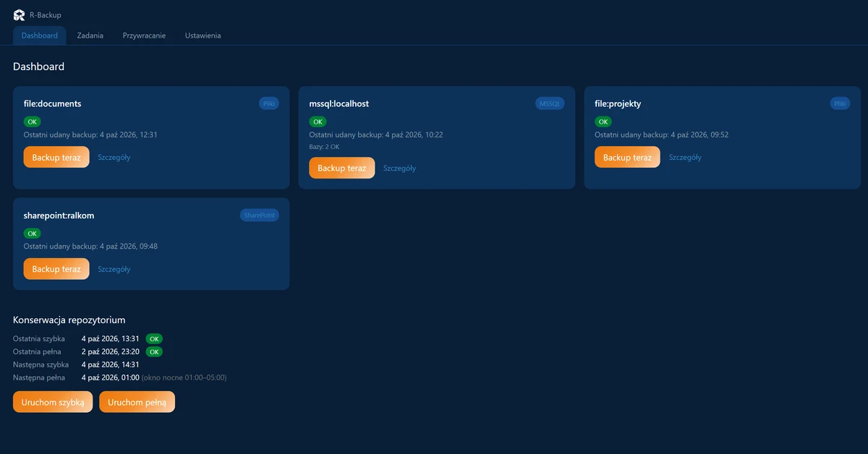Click the date '4 paź 2026, 14:31'
868x454 pixels.
click(x=111, y=364)
